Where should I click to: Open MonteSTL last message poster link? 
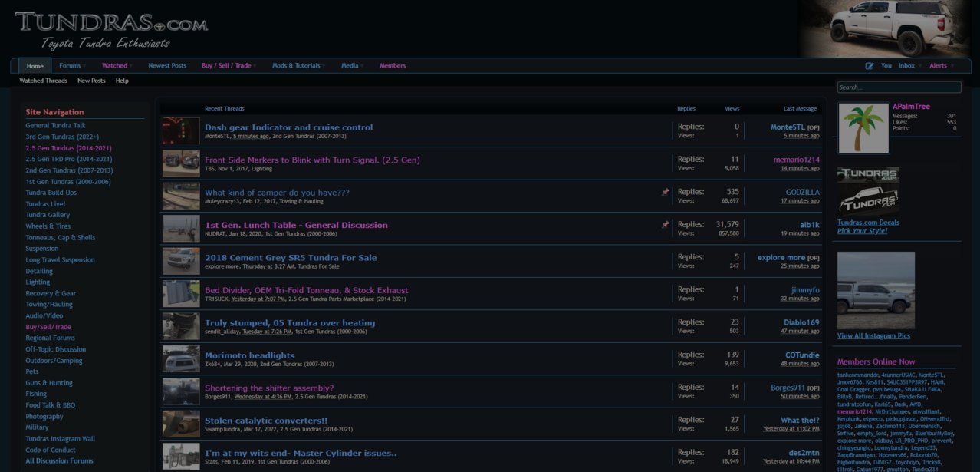(788, 127)
